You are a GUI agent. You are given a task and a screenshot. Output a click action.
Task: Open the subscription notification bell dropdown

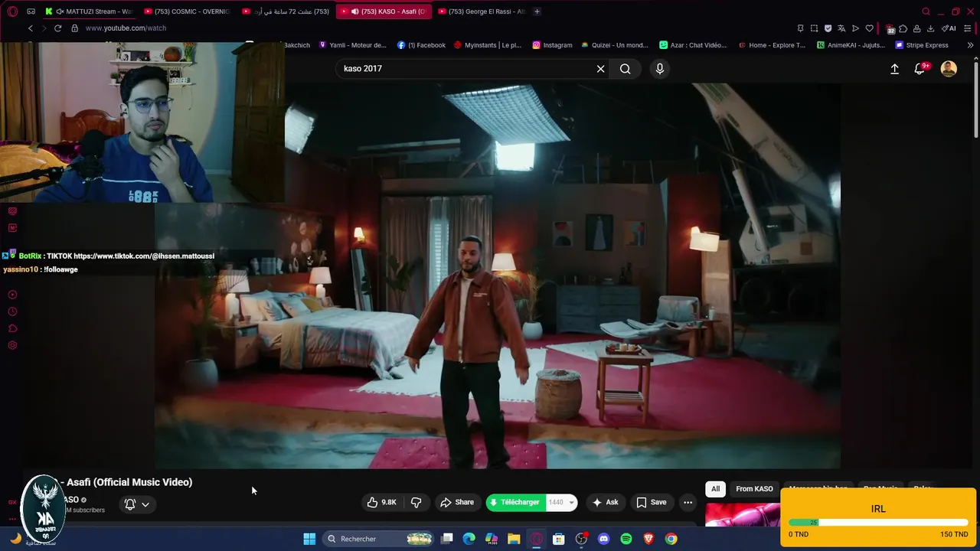click(x=136, y=504)
